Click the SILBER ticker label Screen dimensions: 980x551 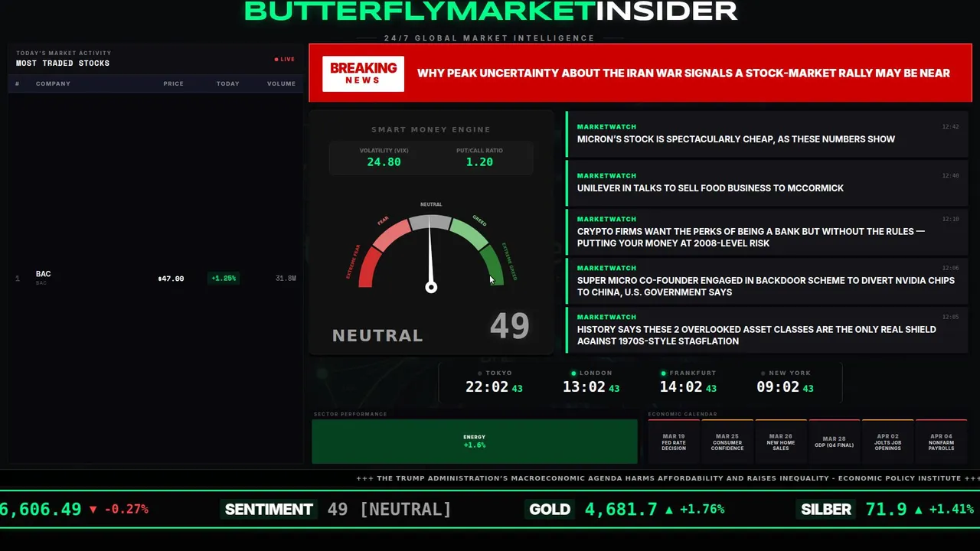[826, 510]
